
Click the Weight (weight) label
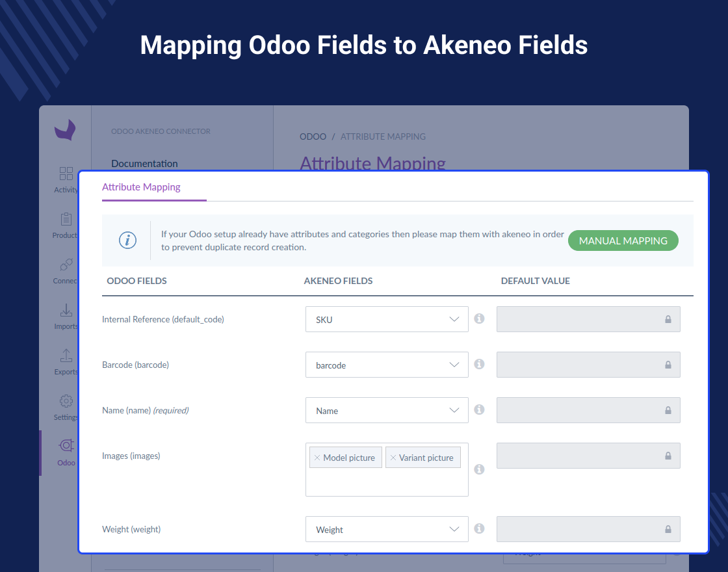coord(131,529)
